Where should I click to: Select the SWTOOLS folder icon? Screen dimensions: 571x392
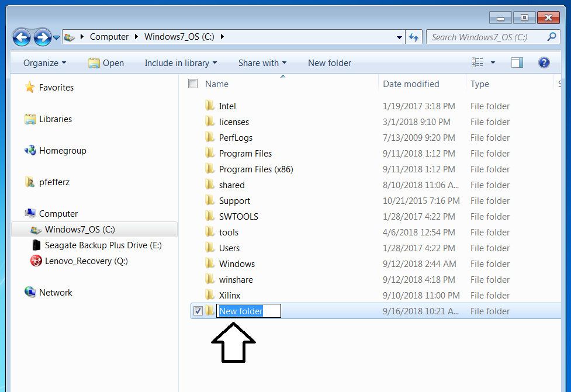pos(210,216)
